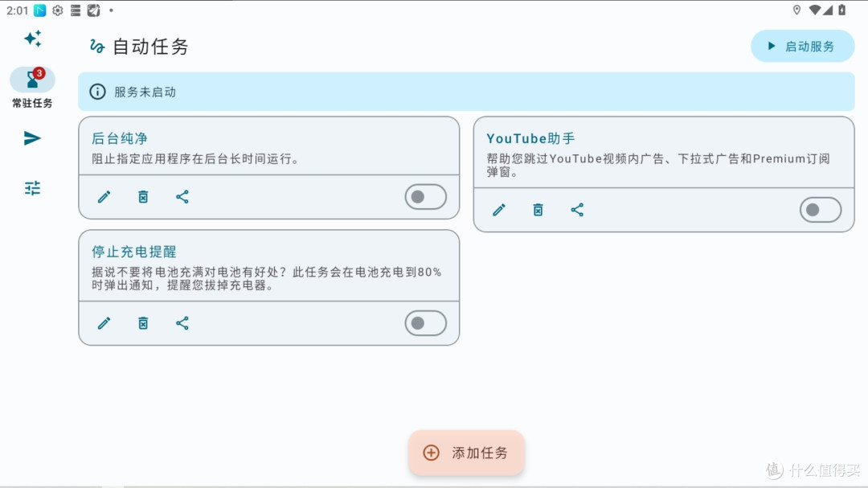
Task: Share the YouTube助手 task
Action: pyautogui.click(x=577, y=209)
